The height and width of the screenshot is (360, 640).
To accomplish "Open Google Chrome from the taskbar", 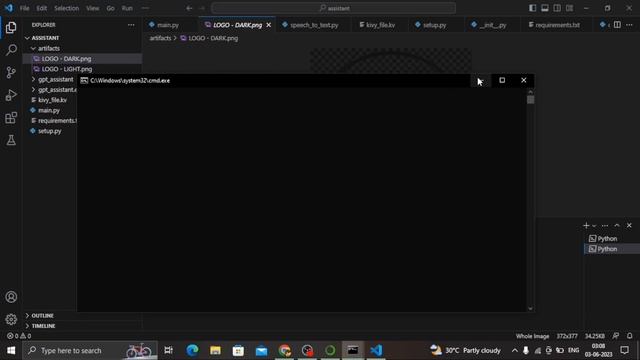I will click(284, 350).
